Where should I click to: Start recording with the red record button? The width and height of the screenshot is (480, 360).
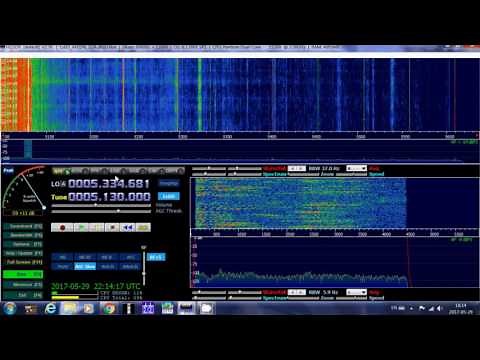point(62,227)
